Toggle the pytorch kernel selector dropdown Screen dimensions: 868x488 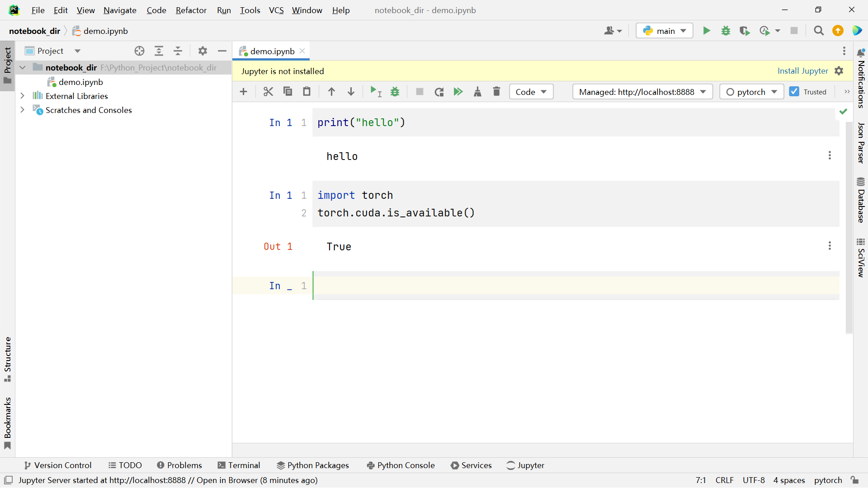pyautogui.click(x=750, y=92)
